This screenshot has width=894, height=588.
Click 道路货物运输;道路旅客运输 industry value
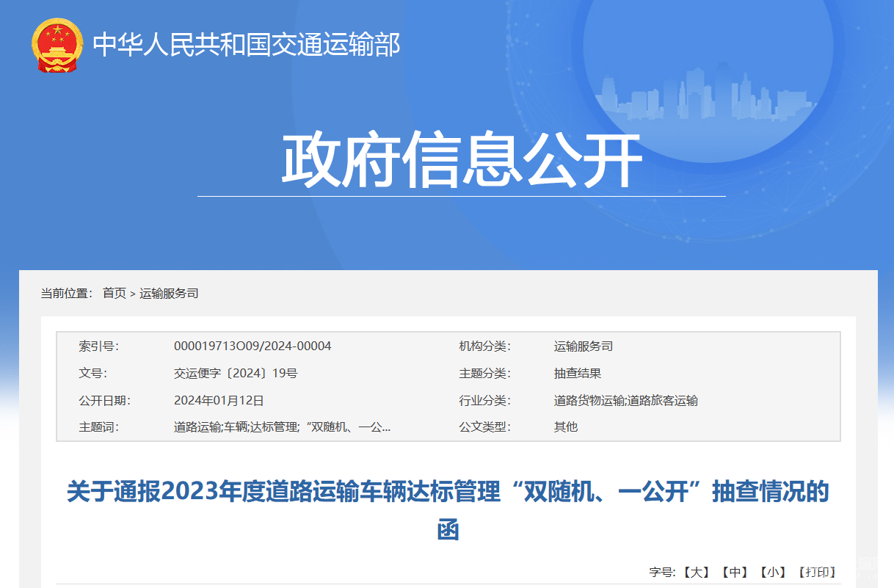[626, 400]
